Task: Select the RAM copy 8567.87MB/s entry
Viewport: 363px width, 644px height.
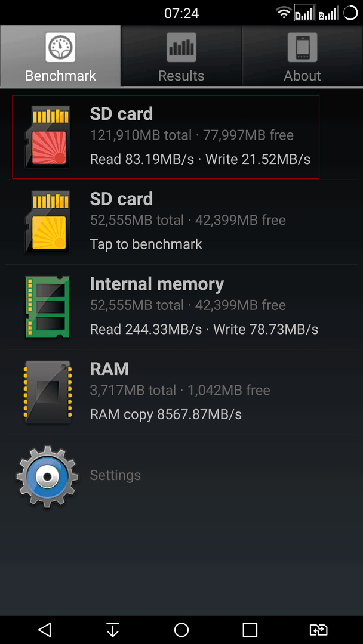Action: tap(181, 392)
